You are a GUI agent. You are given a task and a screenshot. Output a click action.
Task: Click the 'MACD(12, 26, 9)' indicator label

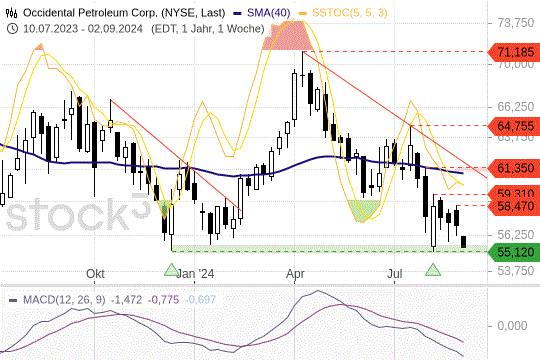pyautogui.click(x=64, y=300)
